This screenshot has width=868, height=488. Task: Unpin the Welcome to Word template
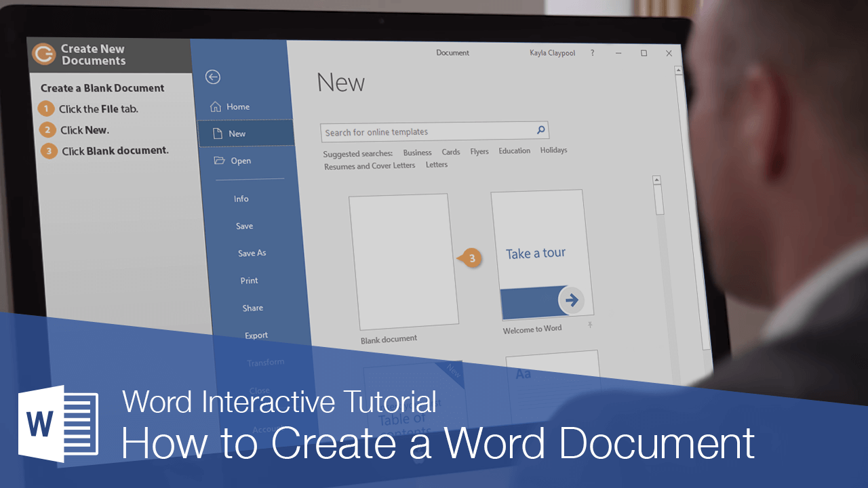point(589,325)
